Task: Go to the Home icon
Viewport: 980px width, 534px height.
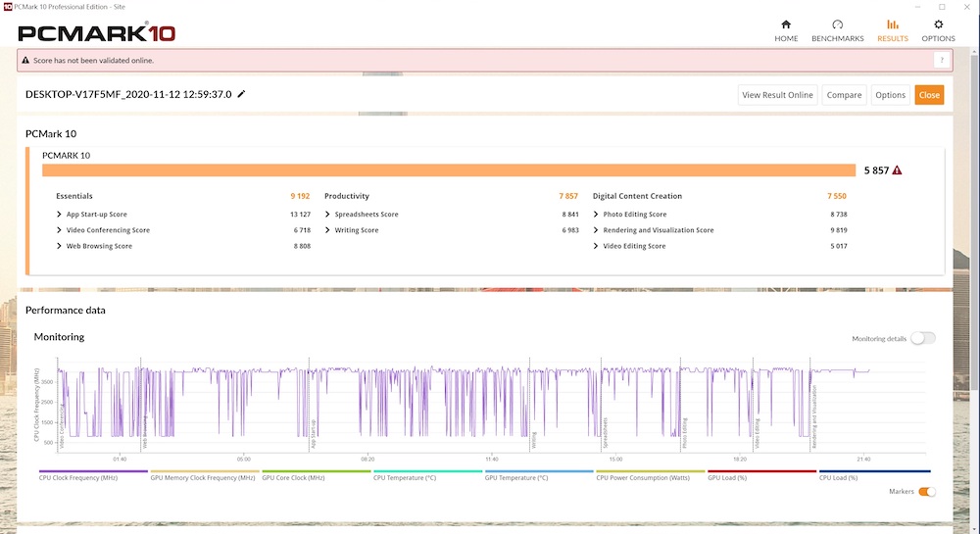Action: pyautogui.click(x=786, y=24)
